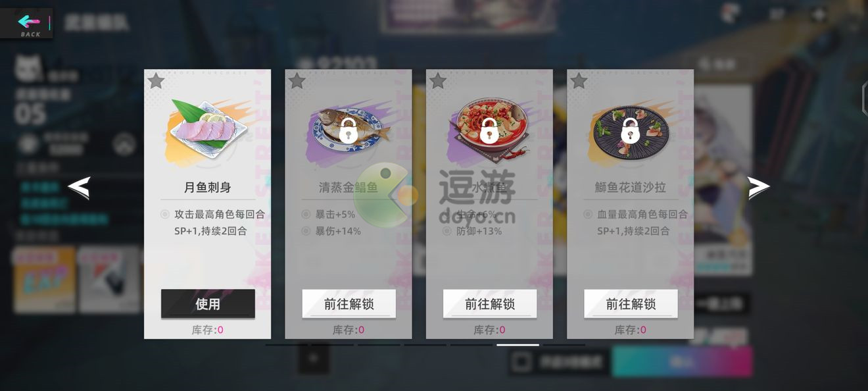This screenshot has width=868, height=391.
Task: Go to unlock 鰤鱼花道沙拉
Action: tap(631, 303)
